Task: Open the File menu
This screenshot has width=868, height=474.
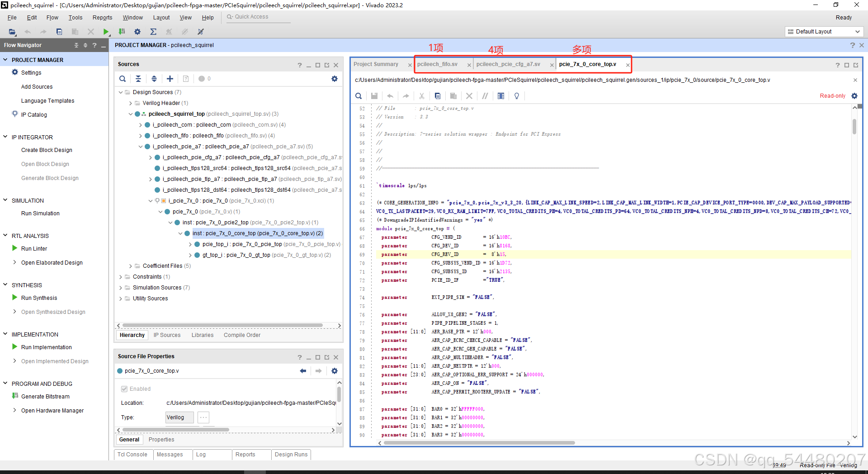Action: click(x=12, y=18)
